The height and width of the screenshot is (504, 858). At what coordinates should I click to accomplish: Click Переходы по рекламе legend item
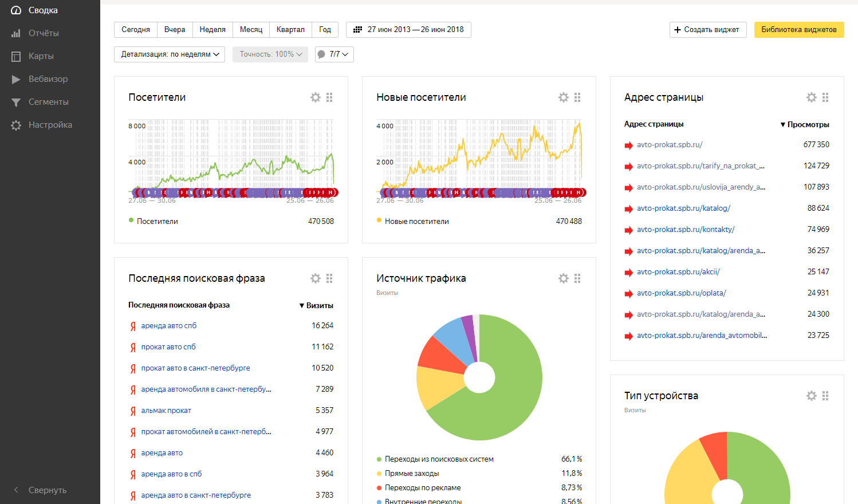(x=418, y=488)
